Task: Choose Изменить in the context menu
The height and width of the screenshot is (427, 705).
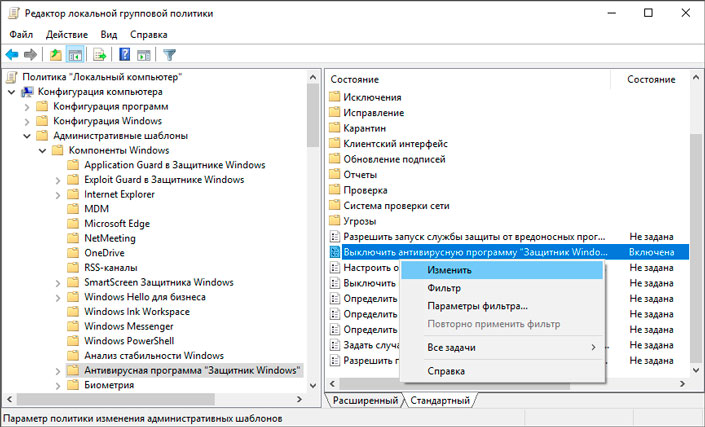Action: (502, 270)
